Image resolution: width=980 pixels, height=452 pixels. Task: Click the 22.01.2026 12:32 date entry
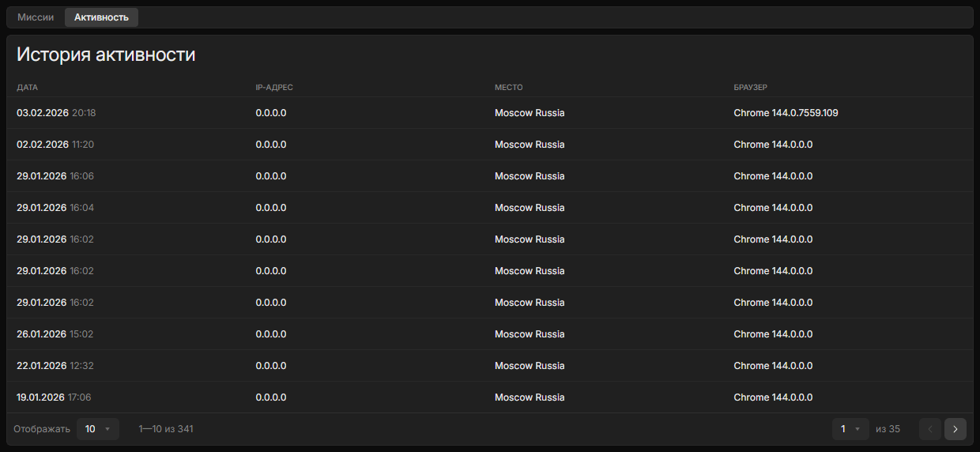[x=55, y=366]
